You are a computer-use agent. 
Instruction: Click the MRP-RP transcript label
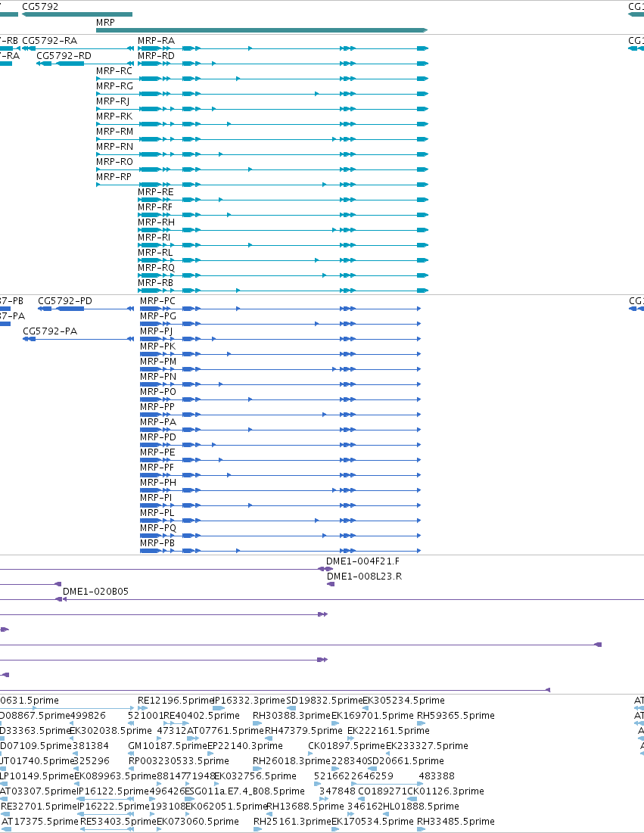pyautogui.click(x=114, y=177)
